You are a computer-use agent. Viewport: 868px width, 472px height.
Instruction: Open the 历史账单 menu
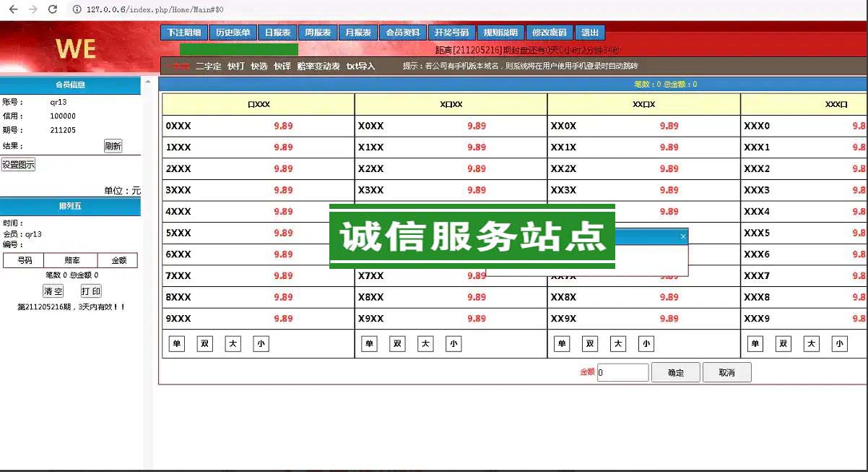coord(233,33)
